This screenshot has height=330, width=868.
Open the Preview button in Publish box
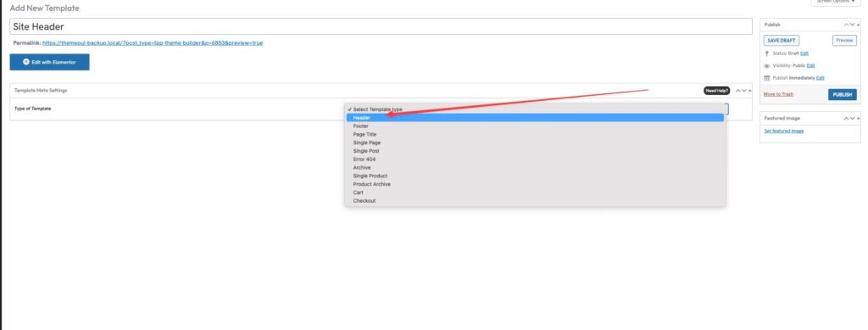pos(844,41)
